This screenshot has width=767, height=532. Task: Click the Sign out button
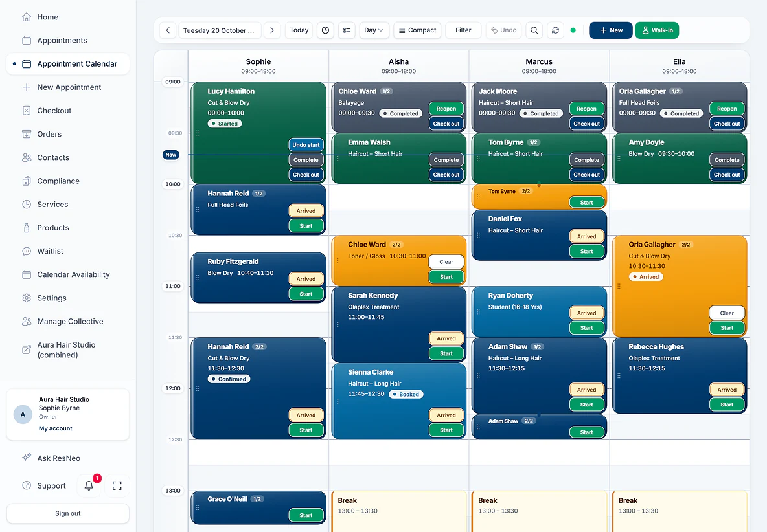[68, 513]
